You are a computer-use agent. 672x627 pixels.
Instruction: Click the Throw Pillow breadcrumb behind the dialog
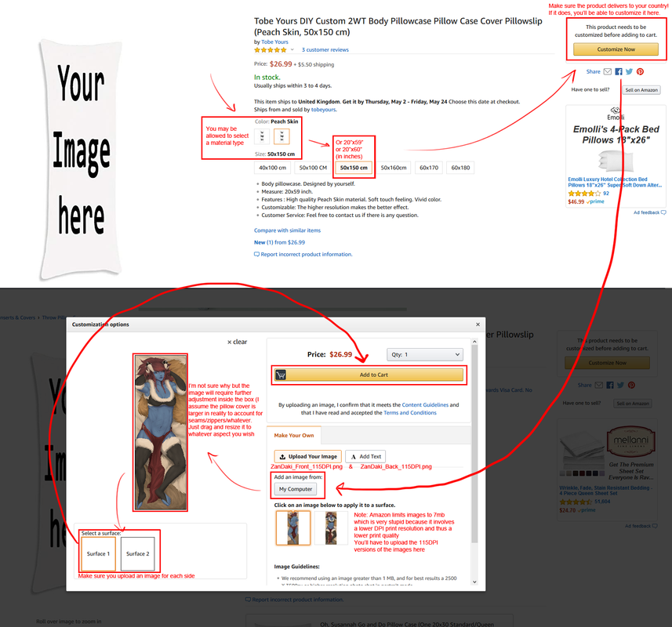54,317
